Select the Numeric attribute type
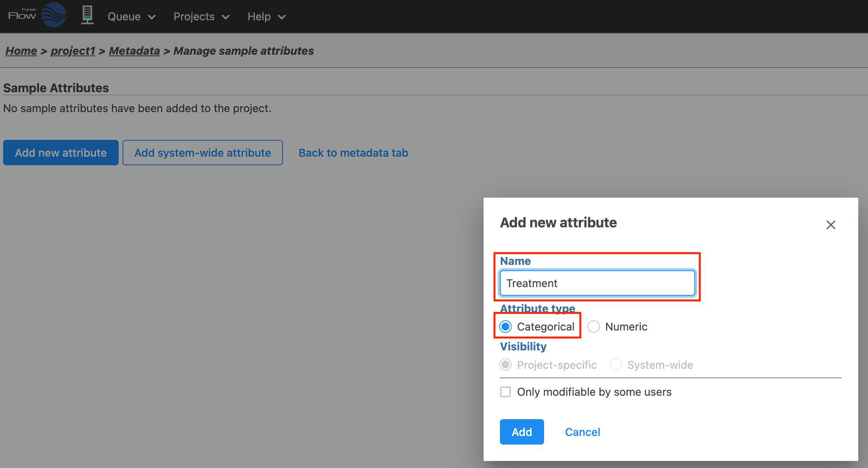This screenshot has width=868, height=468. tap(594, 327)
